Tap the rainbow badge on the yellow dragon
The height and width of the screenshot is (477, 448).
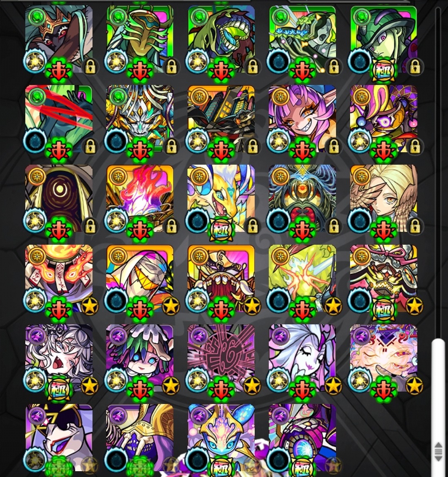[x=221, y=230]
